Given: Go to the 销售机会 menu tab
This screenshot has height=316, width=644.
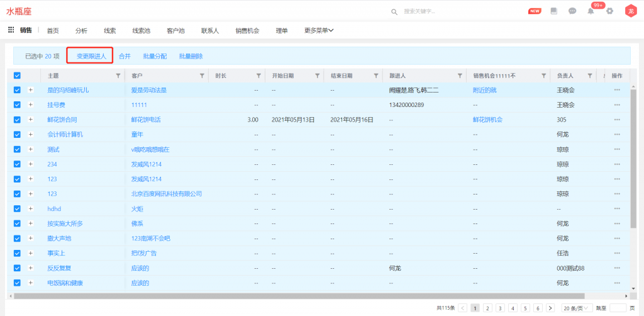Looking at the screenshot, I should [x=247, y=30].
